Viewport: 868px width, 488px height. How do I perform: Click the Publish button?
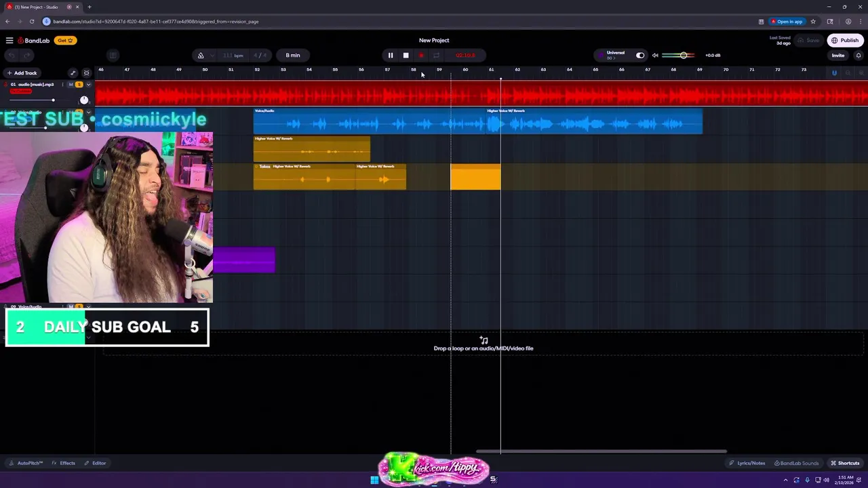845,41
